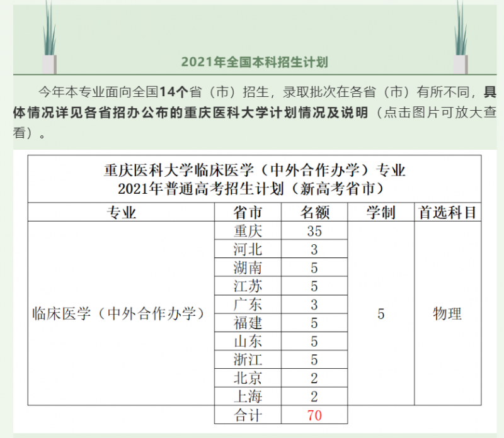Image resolution: width=504 pixels, height=438 pixels.
Task: Select the "河北" province cell
Action: (x=248, y=249)
